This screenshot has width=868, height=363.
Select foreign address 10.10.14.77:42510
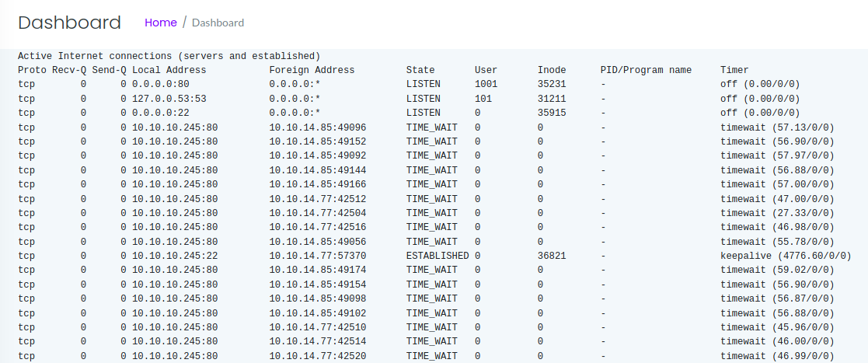[x=318, y=327]
